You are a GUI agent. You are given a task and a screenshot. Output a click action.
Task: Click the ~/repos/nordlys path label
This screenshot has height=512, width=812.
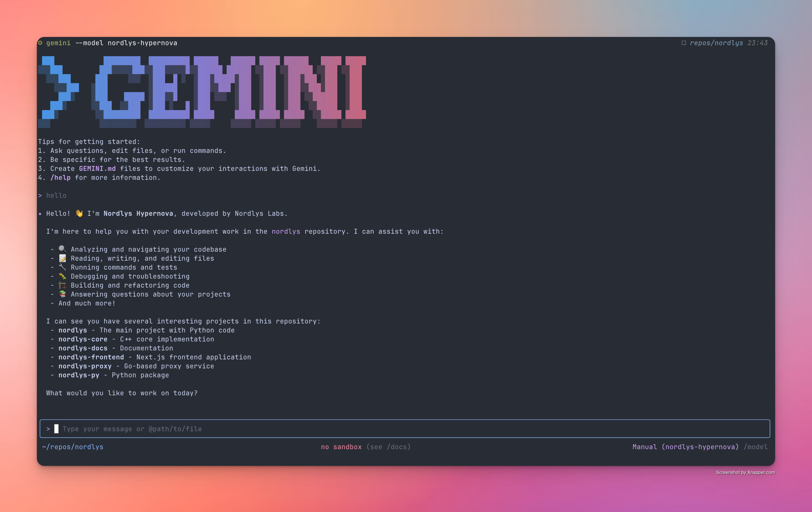(x=73, y=447)
